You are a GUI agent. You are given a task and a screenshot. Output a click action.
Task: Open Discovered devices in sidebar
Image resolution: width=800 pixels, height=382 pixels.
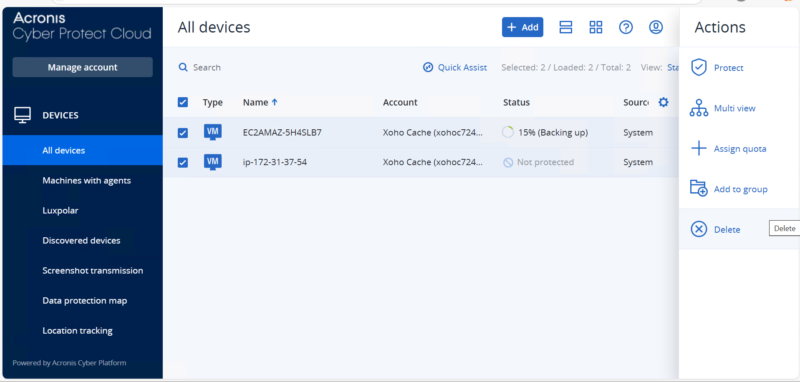tap(83, 240)
